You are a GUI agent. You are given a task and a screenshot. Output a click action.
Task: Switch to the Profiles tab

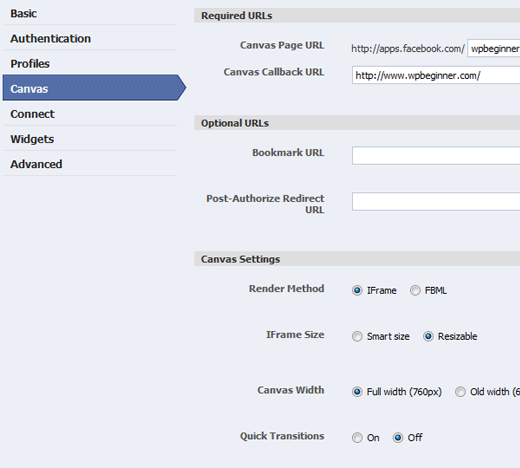coord(90,64)
